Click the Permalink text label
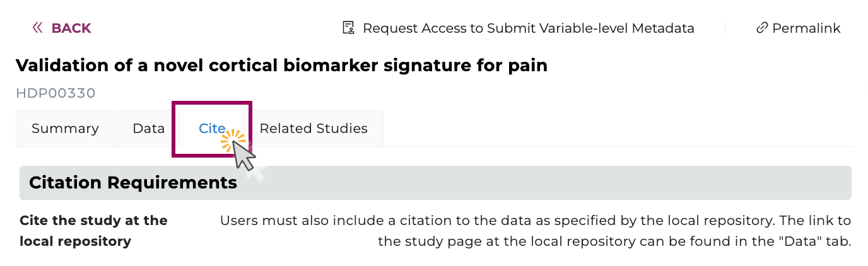The image size is (868, 266). click(806, 28)
